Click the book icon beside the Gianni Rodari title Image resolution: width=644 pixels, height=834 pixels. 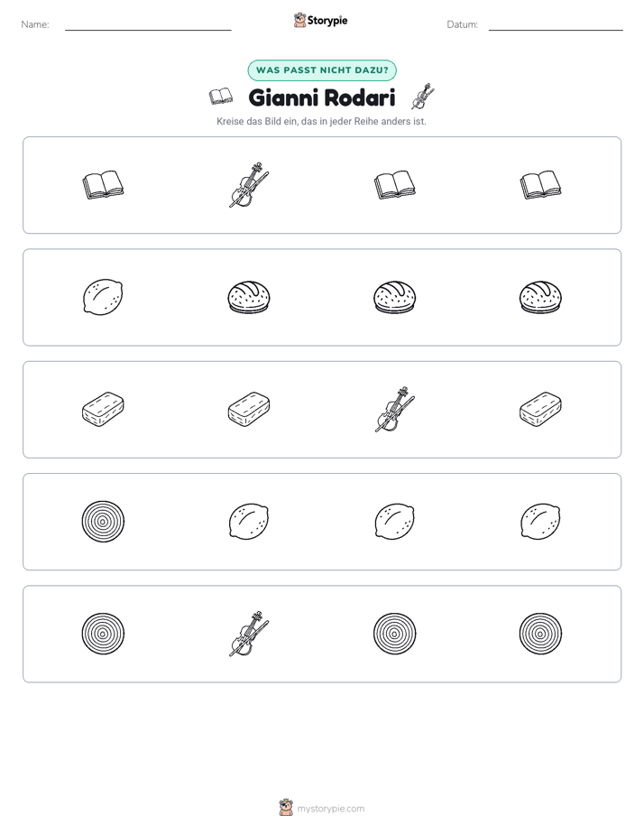(x=220, y=97)
